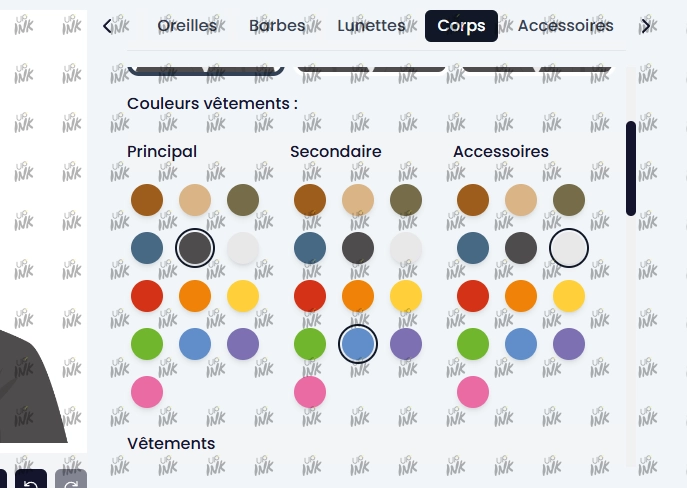Pick orange in Accessoires colors

point(521,296)
